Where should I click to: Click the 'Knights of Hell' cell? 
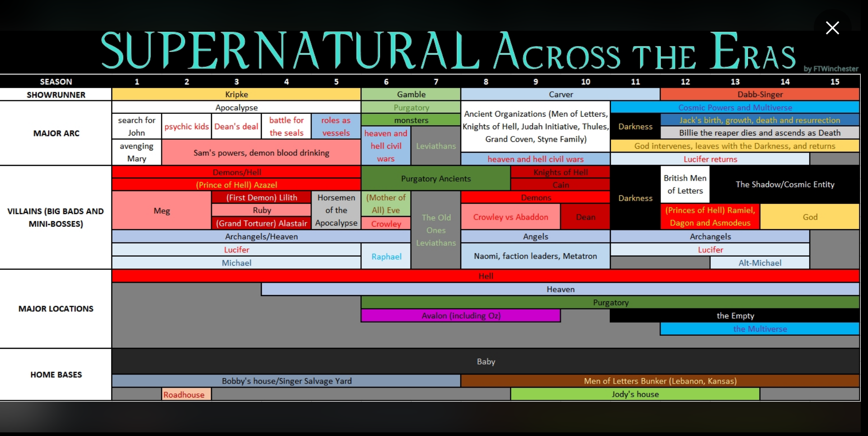[561, 172]
